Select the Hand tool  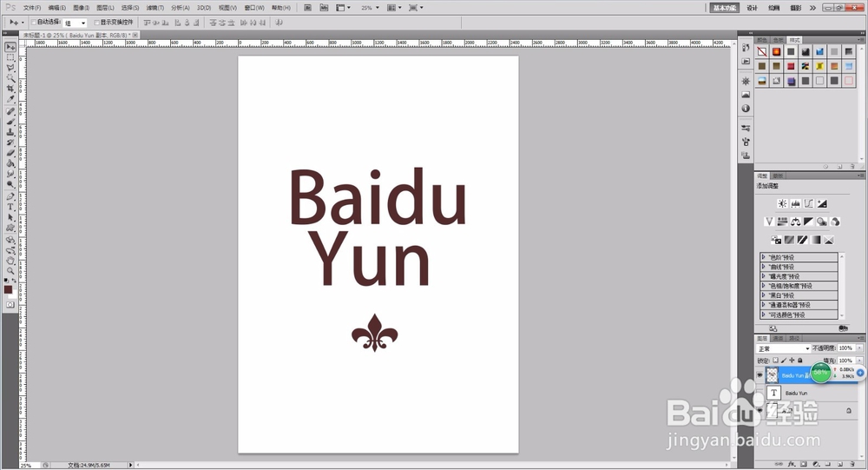(x=10, y=261)
